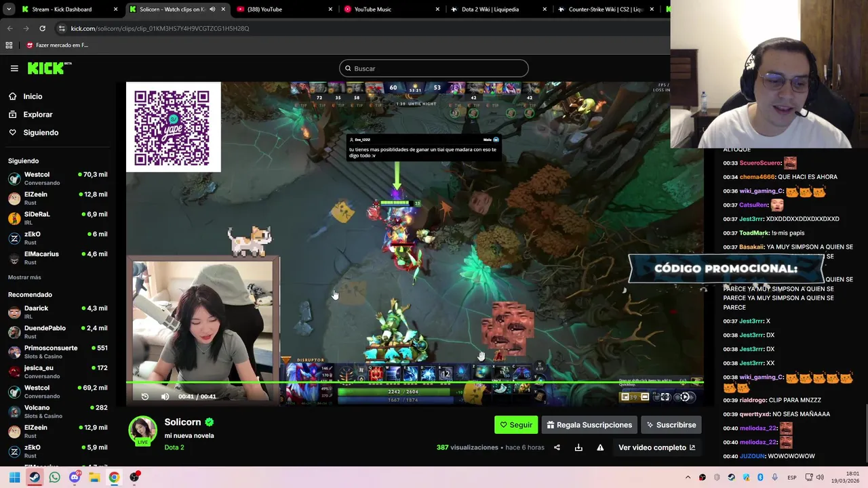Open WhatsApp from the taskbar
Viewport: 868px width, 488px height.
pos(54,477)
